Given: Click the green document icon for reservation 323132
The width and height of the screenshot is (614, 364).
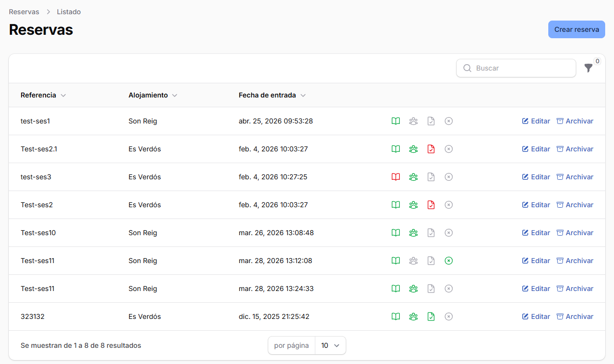Looking at the screenshot, I should pyautogui.click(x=431, y=316).
